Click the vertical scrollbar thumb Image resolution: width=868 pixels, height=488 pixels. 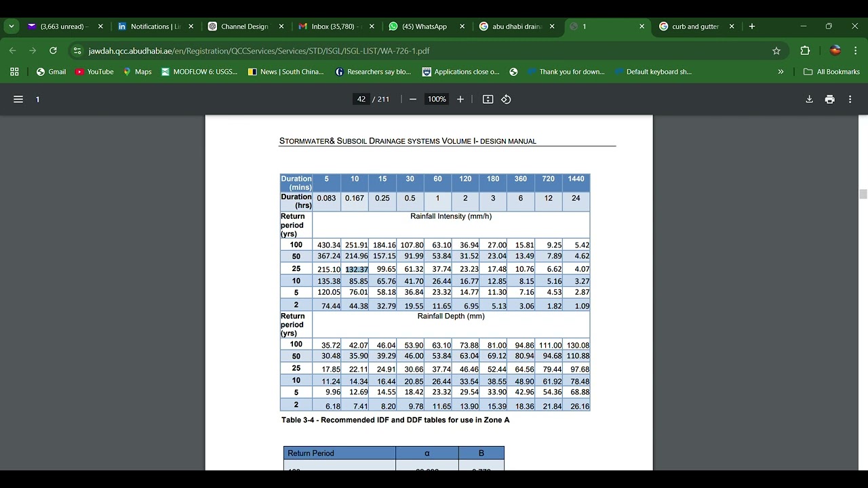point(863,195)
